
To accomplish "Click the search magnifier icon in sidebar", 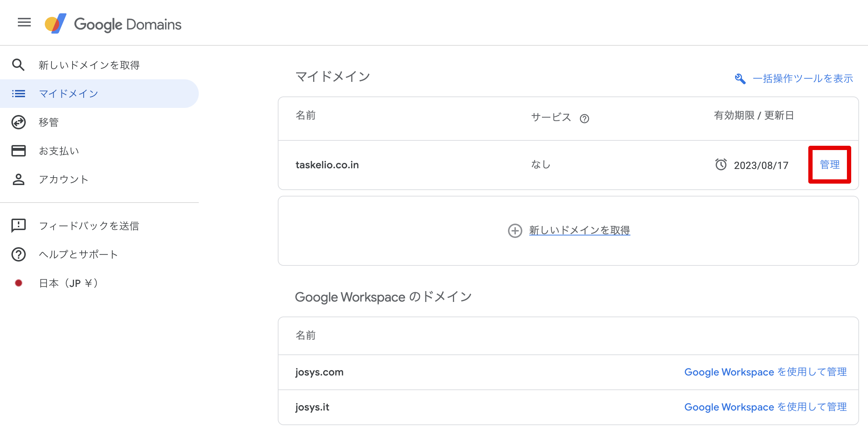I will pos(18,65).
